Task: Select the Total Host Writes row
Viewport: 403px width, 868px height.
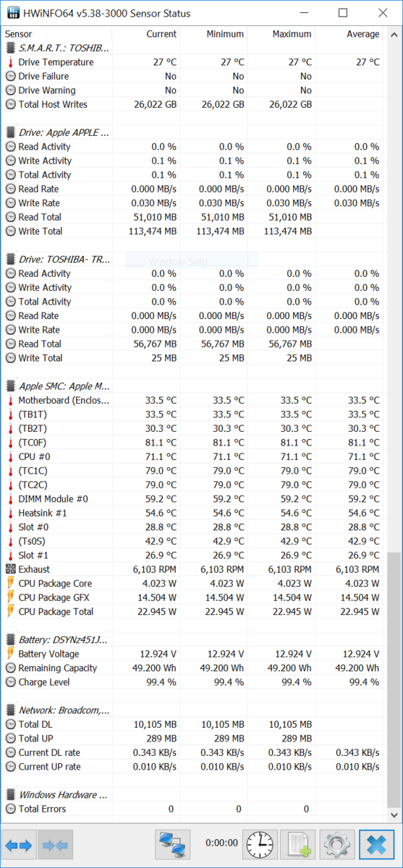Action: click(194, 104)
